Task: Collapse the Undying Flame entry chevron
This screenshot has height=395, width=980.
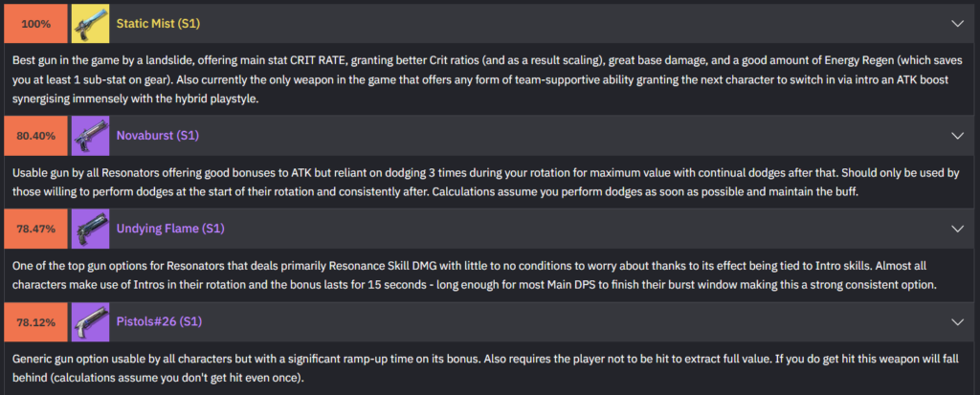Action: (957, 230)
